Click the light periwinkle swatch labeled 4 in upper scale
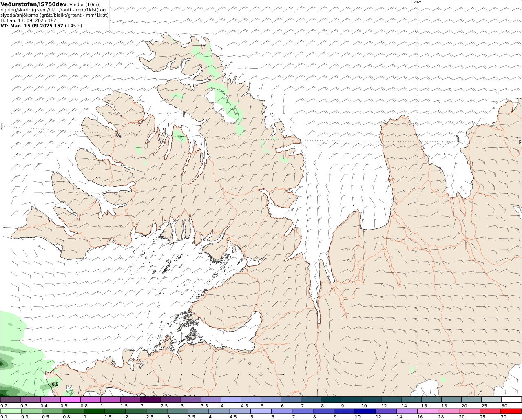The height and width of the screenshot is (420, 522). tap(231, 400)
